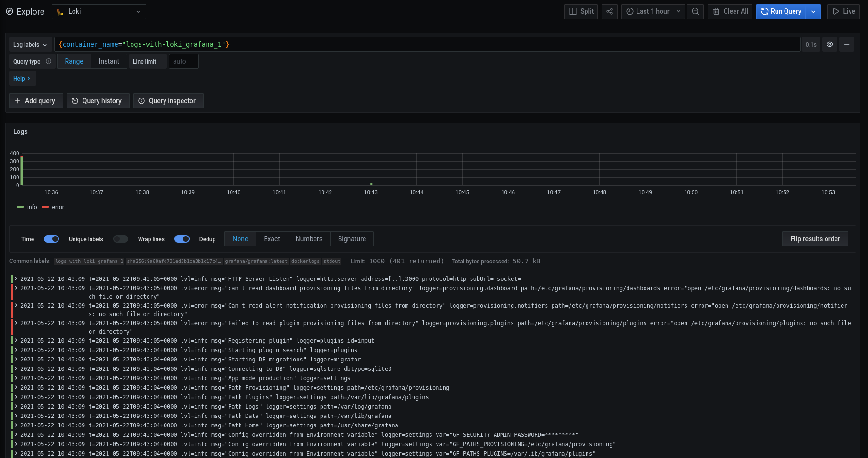Open the Log labels browser

click(31, 45)
